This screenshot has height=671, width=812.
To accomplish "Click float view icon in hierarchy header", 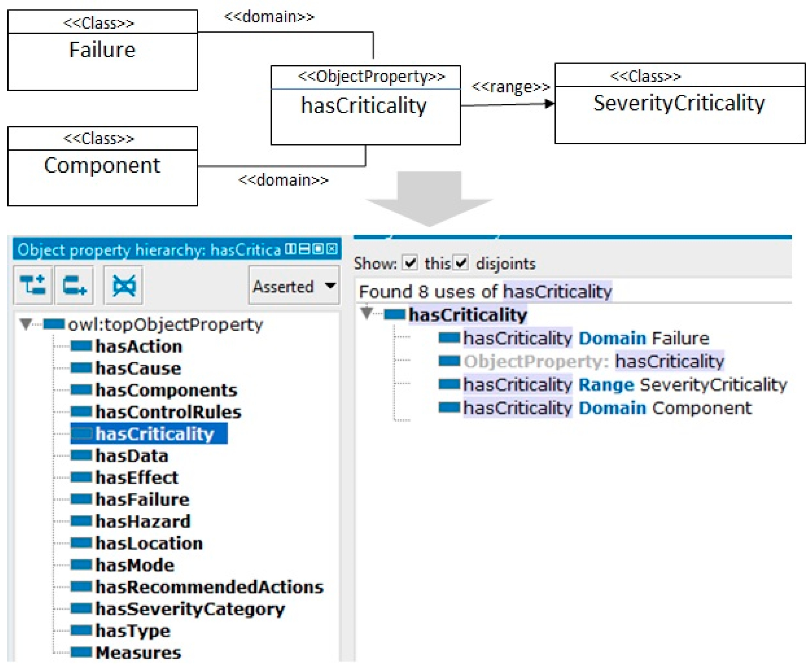I will coord(318,249).
